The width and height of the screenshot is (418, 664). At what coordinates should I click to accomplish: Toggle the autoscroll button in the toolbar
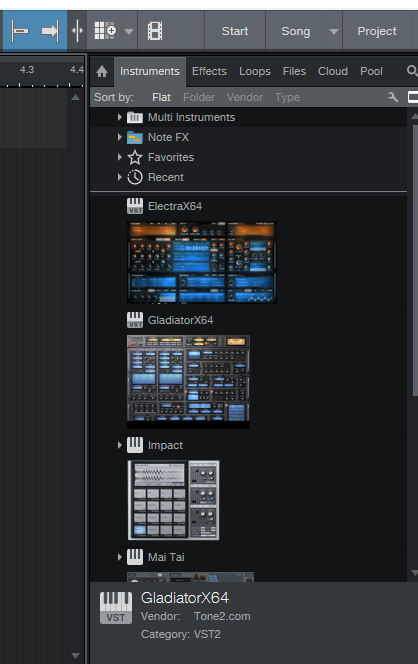[x=20, y=31]
